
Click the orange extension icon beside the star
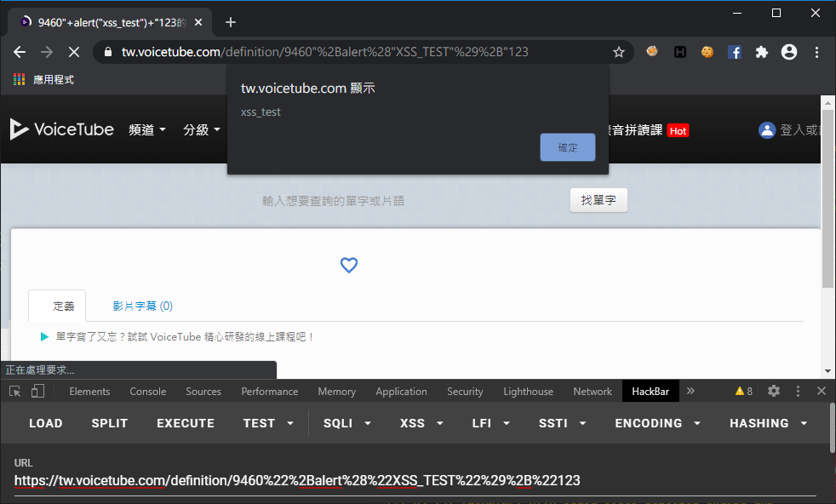(x=652, y=51)
